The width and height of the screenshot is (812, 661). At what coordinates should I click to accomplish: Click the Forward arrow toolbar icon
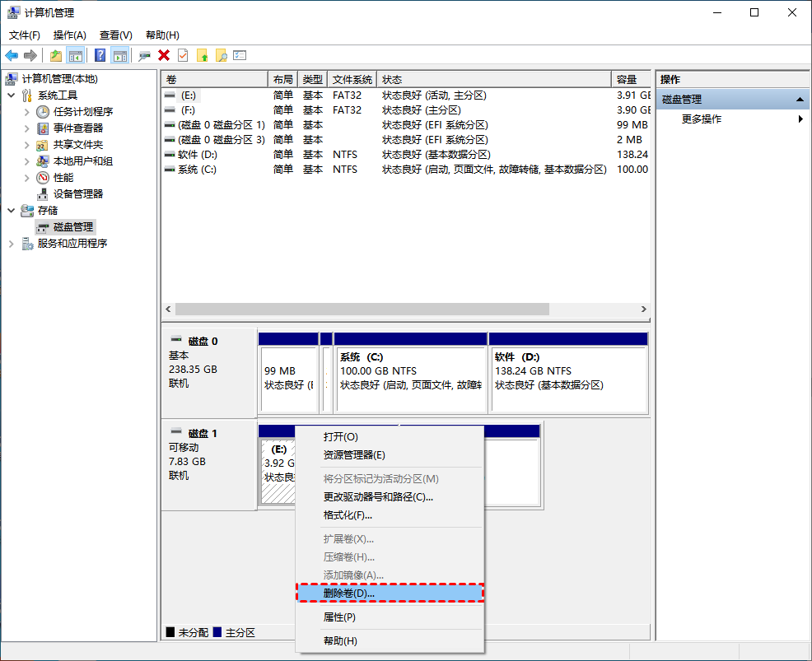[30, 55]
